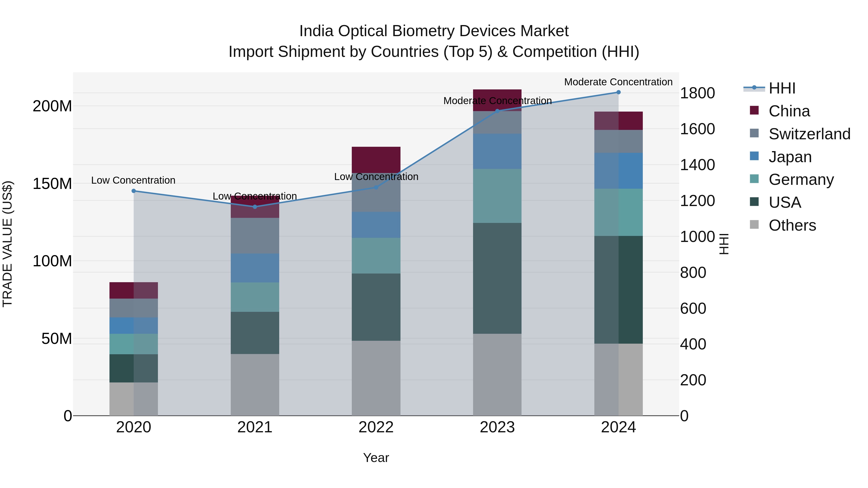The image size is (868, 488).
Task: Click the Moderate Concentration label above 2024
Action: click(x=618, y=82)
